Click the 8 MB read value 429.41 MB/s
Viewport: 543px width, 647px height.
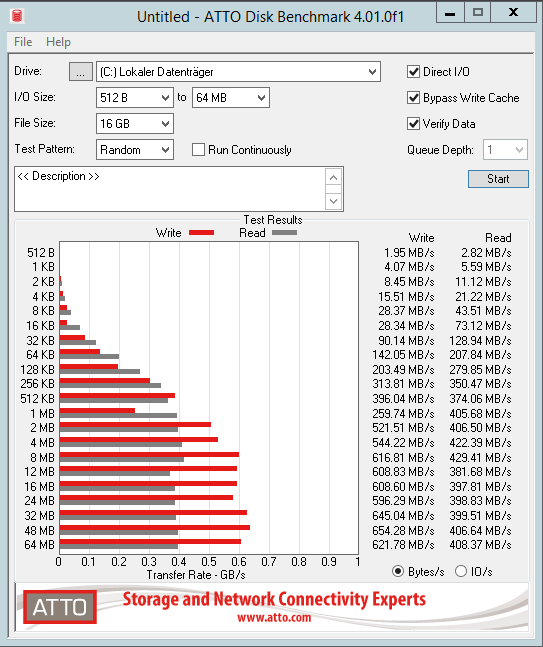click(480, 458)
